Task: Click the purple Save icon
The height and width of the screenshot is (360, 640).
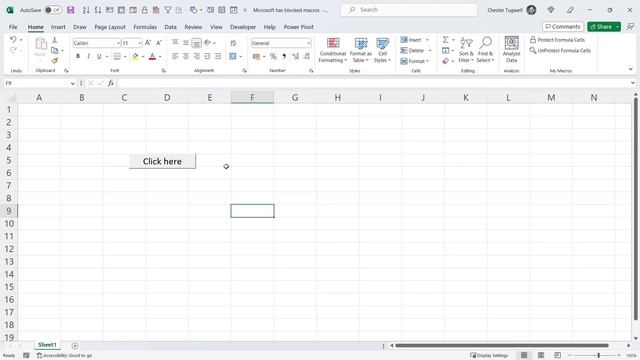Action: (x=71, y=10)
